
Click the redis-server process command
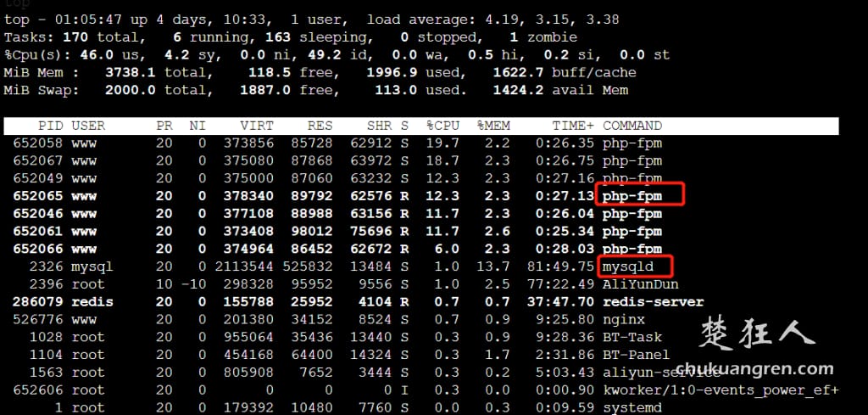pos(653,302)
